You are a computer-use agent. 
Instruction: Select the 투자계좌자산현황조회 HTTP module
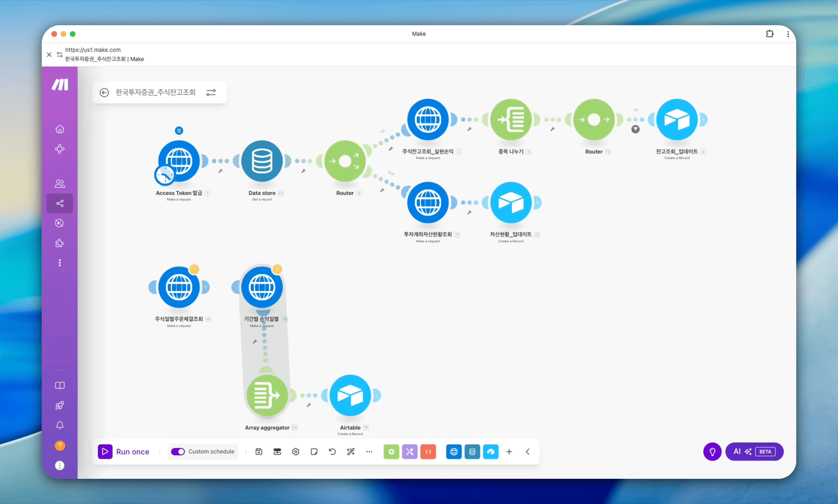coord(428,203)
